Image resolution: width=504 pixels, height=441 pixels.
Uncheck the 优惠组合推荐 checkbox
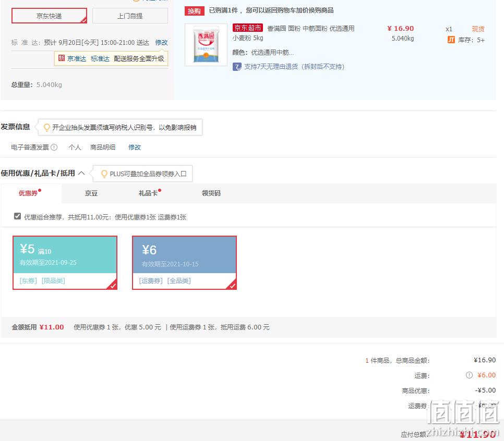click(x=17, y=216)
